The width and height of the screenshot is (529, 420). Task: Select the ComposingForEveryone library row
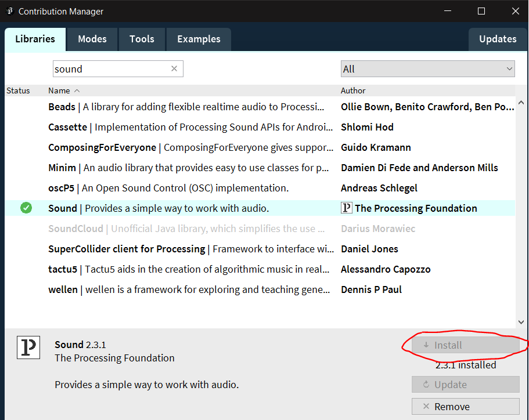point(260,147)
